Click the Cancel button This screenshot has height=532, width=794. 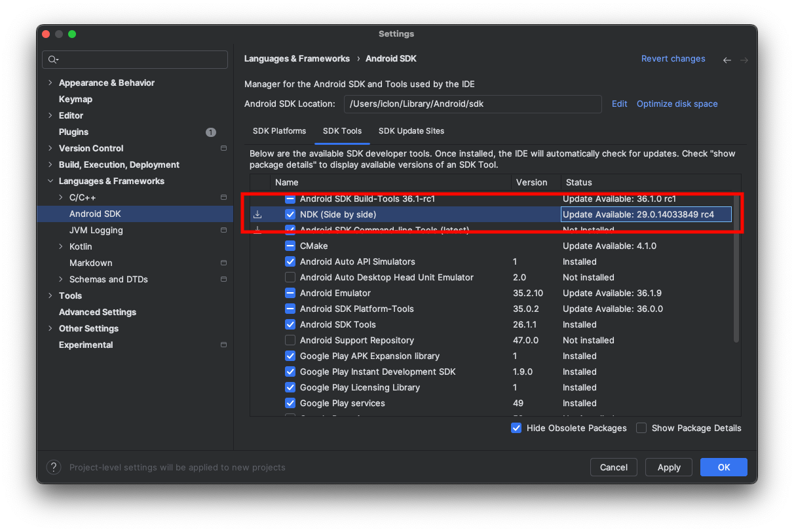coord(613,467)
